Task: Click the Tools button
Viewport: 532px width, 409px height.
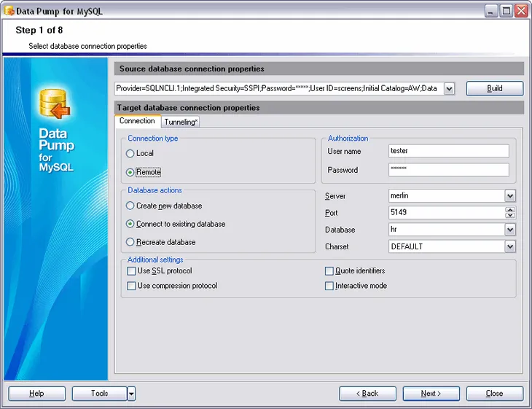Action: click(99, 394)
